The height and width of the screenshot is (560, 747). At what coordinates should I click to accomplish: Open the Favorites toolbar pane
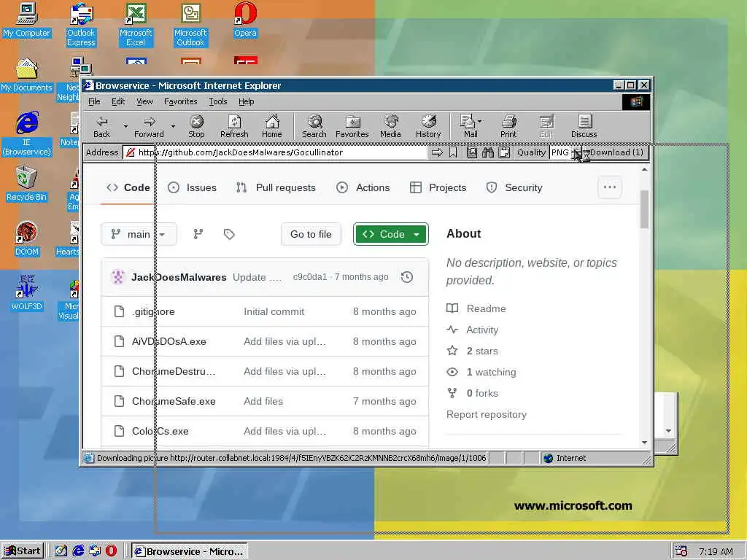coord(352,127)
